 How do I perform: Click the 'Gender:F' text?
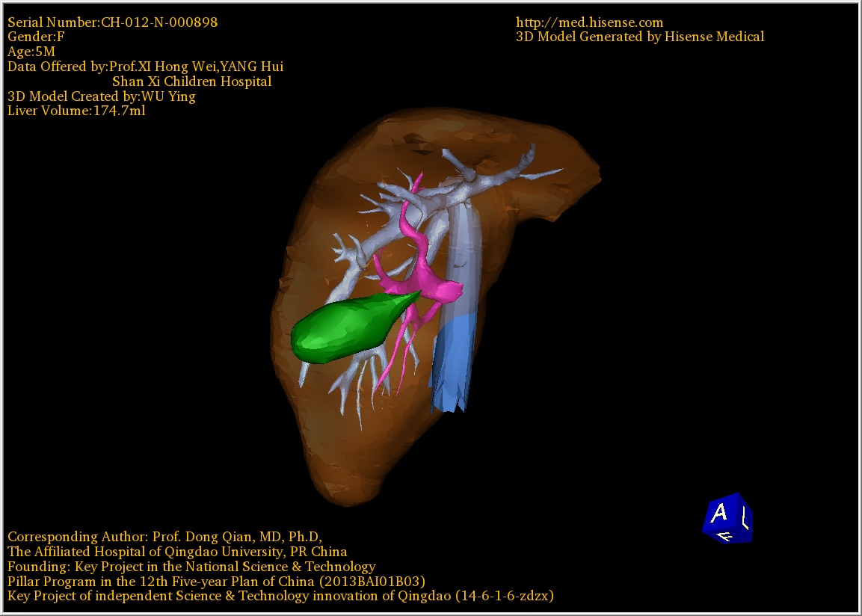coord(36,37)
